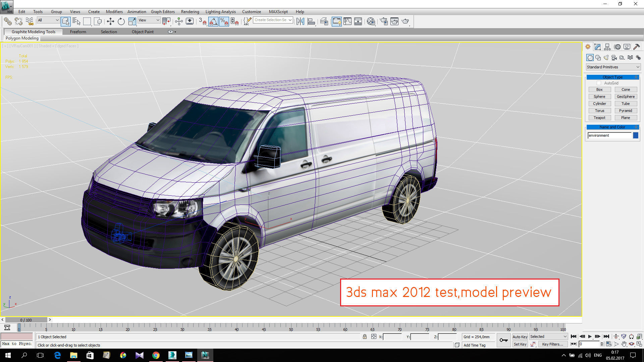The height and width of the screenshot is (362, 644).
Task: Collapse the Object Type rollout
Action: 612,77
